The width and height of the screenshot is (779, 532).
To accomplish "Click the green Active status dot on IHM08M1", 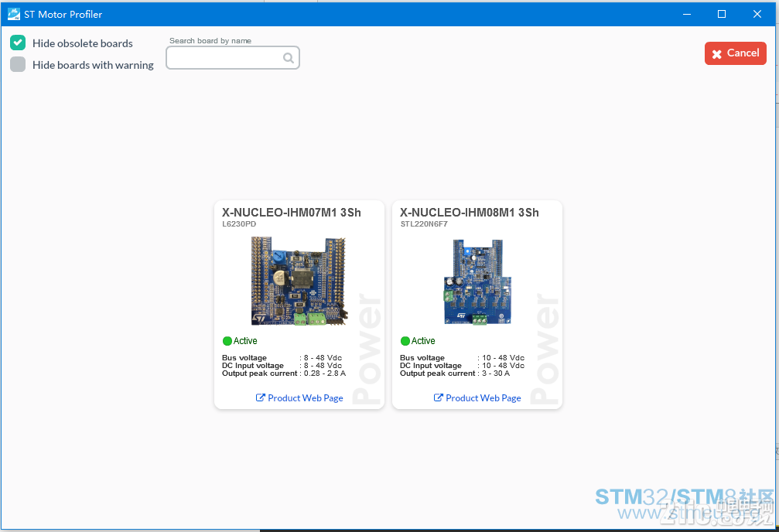I will coord(405,341).
